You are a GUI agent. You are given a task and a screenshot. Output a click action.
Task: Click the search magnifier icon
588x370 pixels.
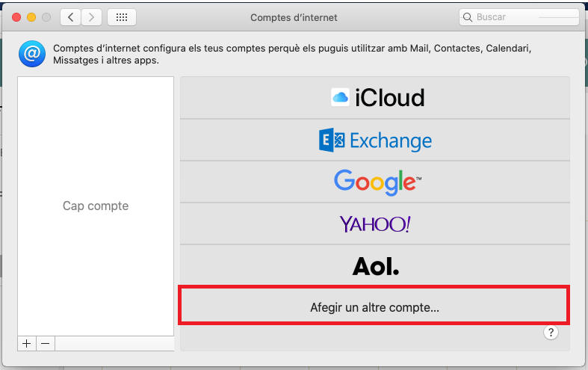(x=468, y=17)
